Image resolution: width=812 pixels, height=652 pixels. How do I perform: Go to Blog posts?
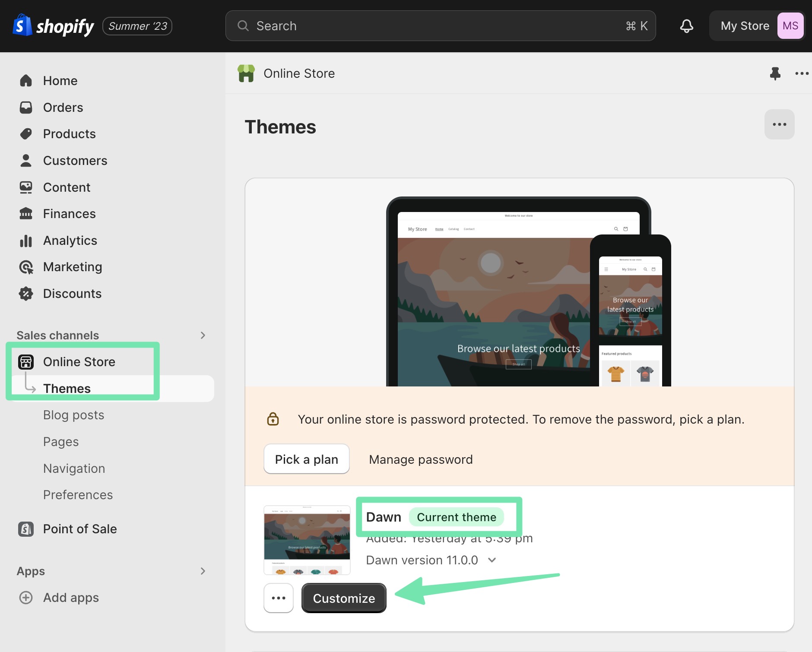(73, 415)
